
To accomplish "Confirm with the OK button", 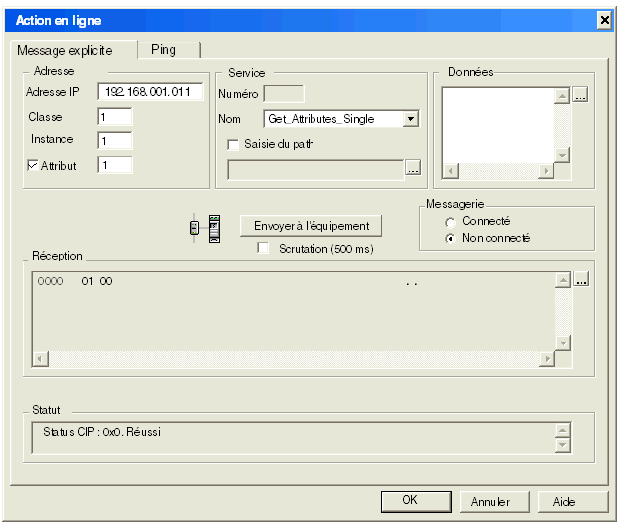I will point(416,501).
